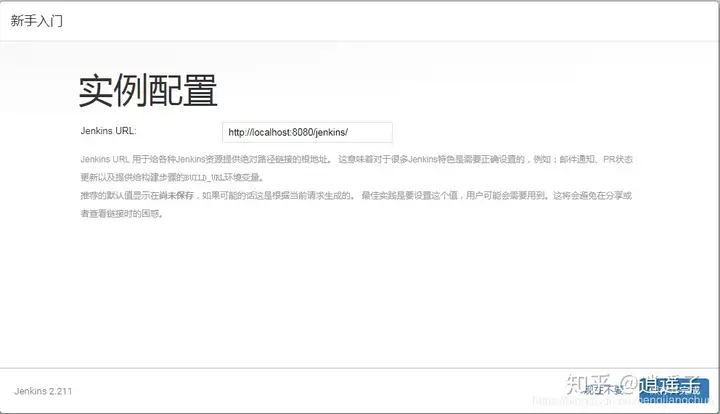Viewport: 720px width, 414px height.
Task: Click the Jenkins URL input field
Action: point(307,132)
